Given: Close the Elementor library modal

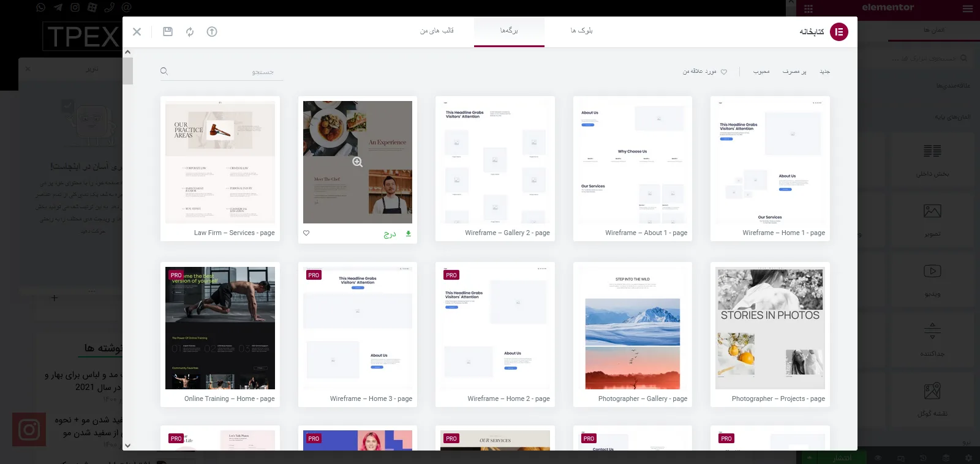Looking at the screenshot, I should 137,32.
